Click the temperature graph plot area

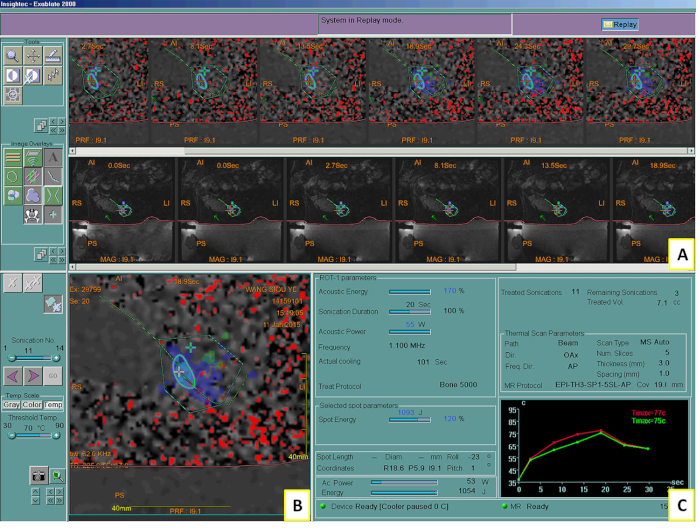pos(592,443)
